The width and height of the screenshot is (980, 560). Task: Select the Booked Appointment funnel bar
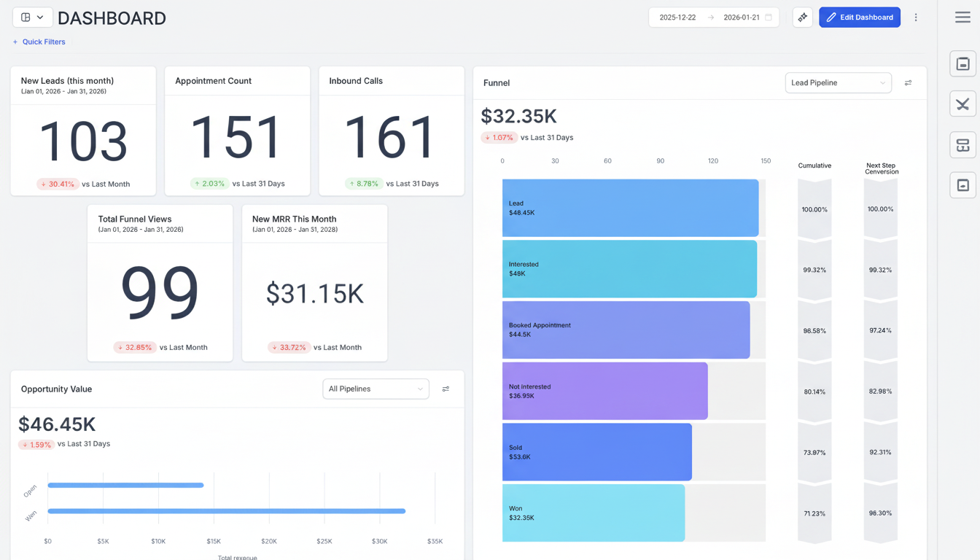[x=626, y=330]
